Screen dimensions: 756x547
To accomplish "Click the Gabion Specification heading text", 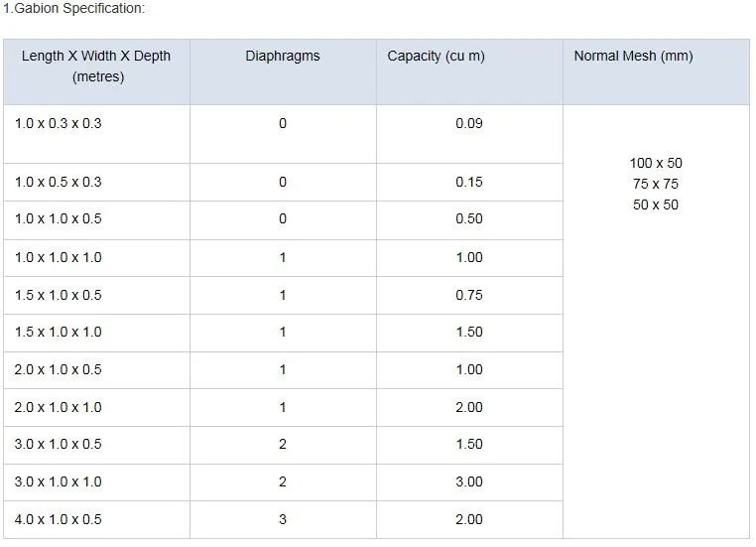I will coord(73,8).
